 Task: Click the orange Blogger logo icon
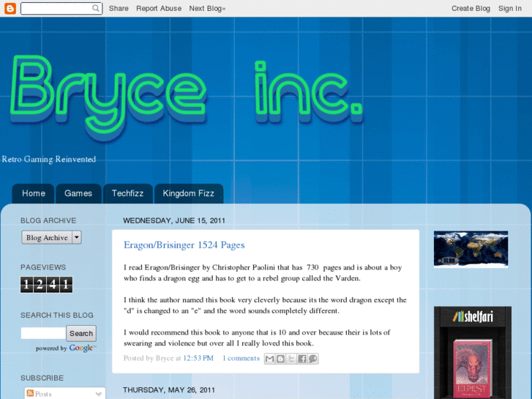click(x=10, y=9)
